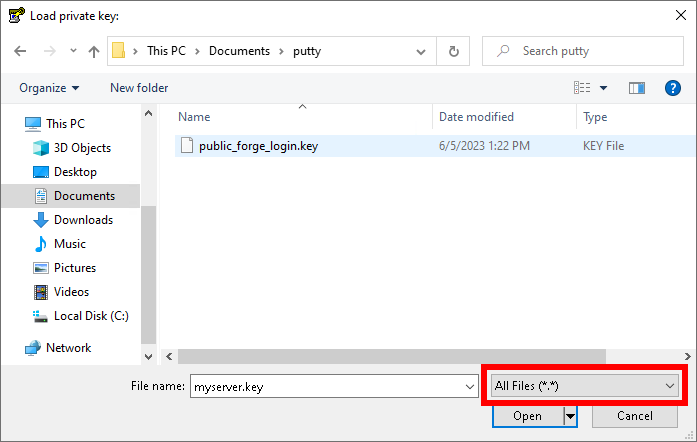Select the Downloads folder in sidebar
The image size is (697, 442).
pos(83,220)
